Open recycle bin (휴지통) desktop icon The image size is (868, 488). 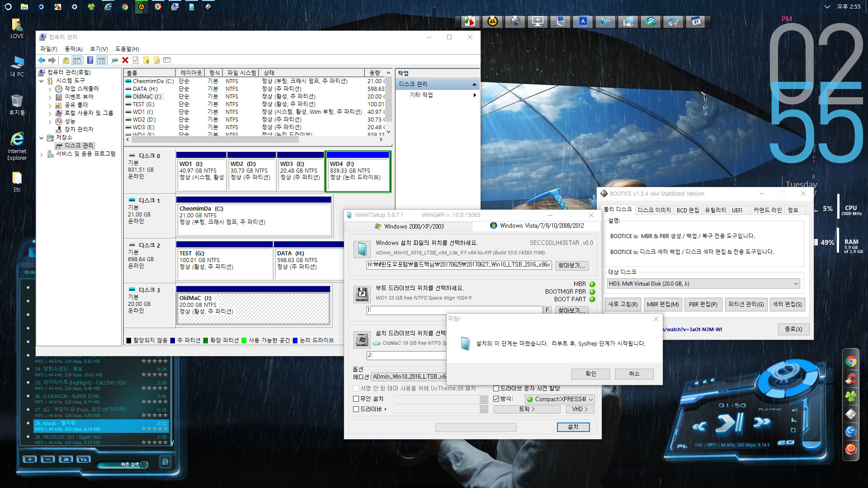(x=17, y=105)
